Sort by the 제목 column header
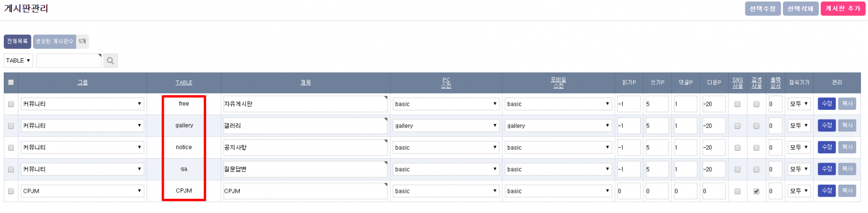Screen dimensions: 868x213 pyautogui.click(x=305, y=83)
